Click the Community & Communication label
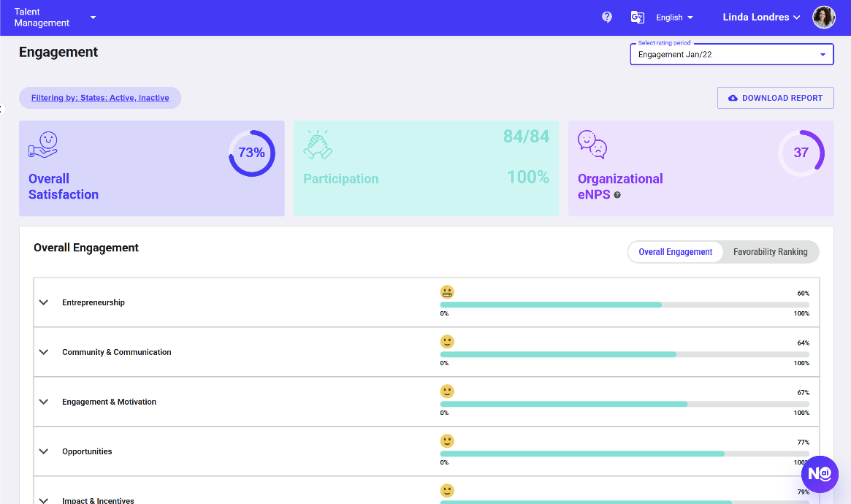This screenshot has height=504, width=851. 117,352
